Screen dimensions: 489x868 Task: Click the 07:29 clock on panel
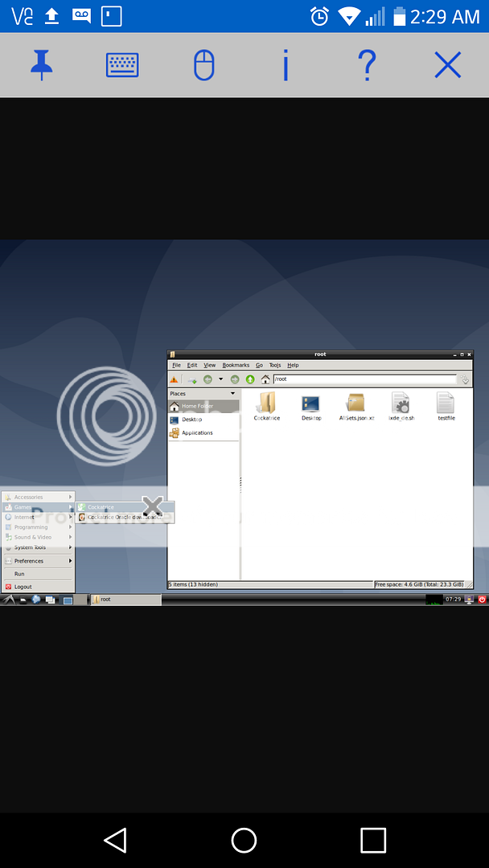(x=454, y=600)
